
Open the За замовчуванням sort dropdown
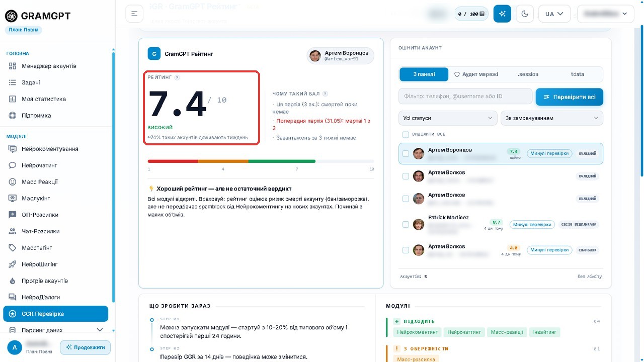click(x=552, y=118)
